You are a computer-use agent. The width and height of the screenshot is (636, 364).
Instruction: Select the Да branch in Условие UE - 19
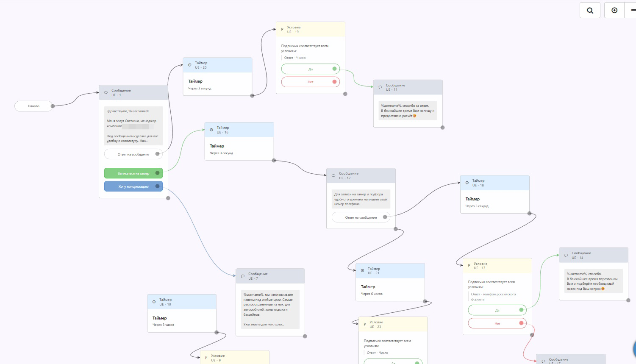tap(311, 69)
